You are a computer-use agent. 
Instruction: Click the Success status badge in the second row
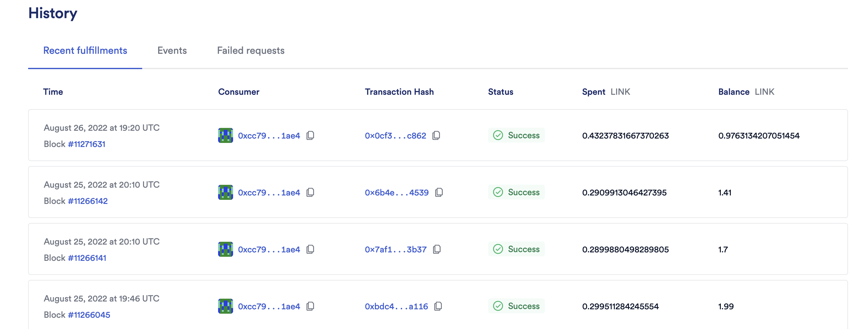pos(516,192)
